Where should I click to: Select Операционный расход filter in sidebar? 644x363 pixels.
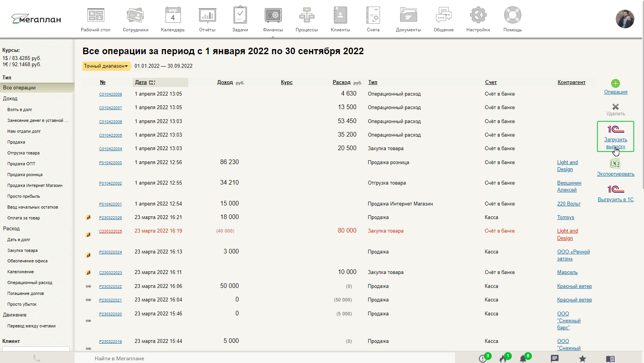30,283
